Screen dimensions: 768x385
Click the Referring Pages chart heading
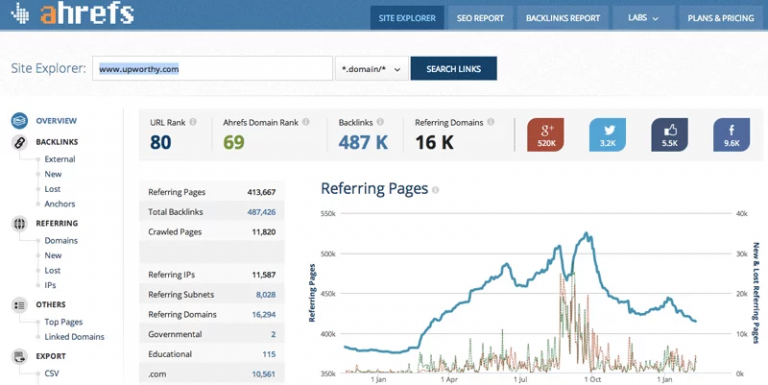[x=375, y=189]
